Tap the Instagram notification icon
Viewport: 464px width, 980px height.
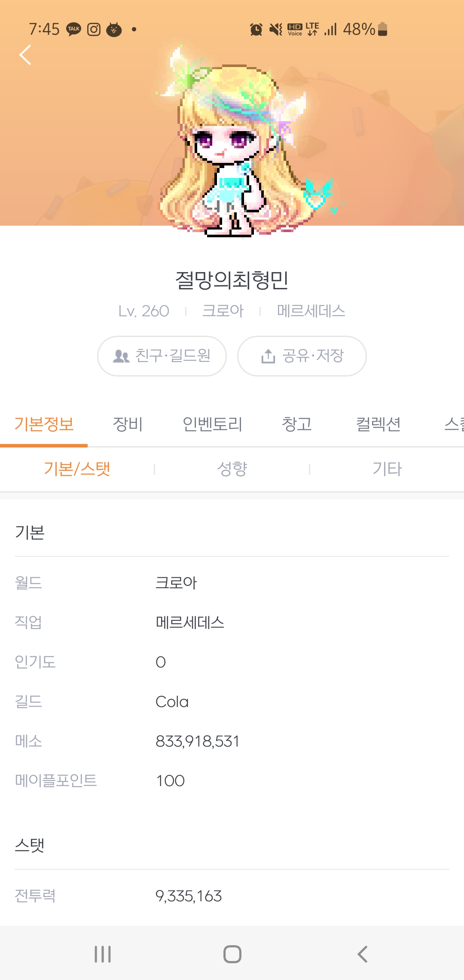click(94, 29)
